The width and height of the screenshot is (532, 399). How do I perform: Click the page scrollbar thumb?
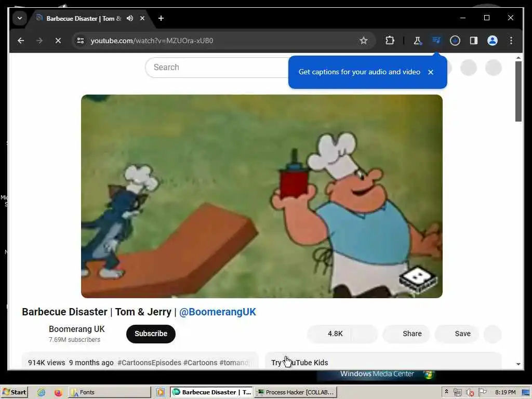(x=518, y=91)
